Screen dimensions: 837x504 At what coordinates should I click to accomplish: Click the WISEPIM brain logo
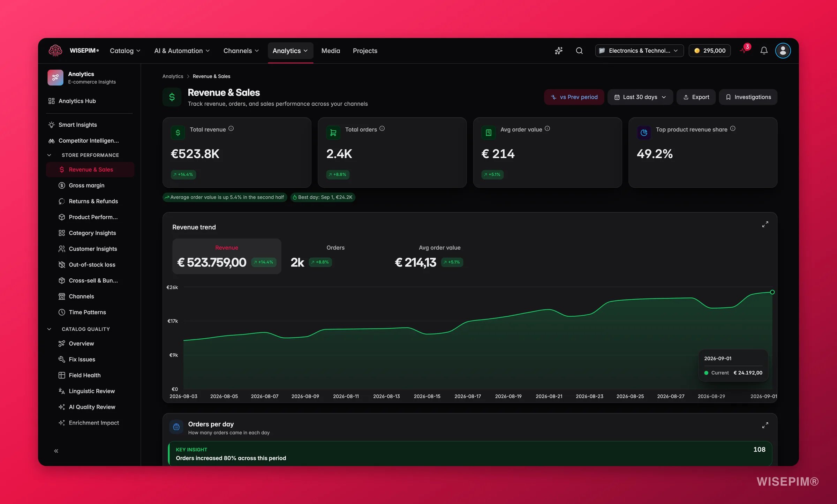55,51
